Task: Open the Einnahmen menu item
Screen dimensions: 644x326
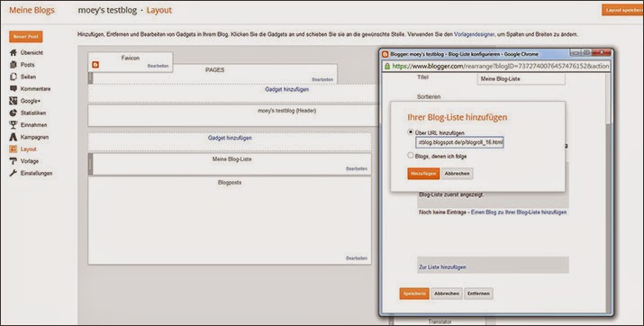Action: pos(33,125)
